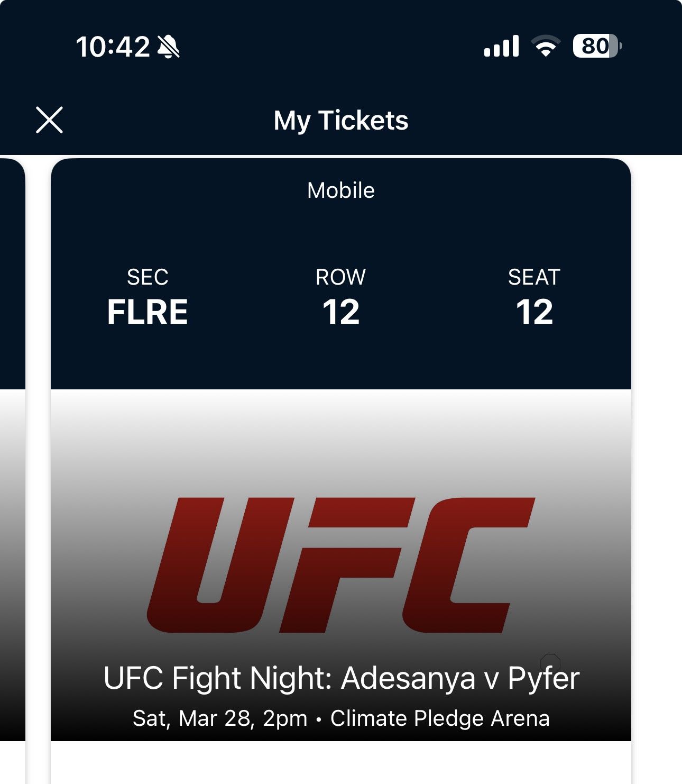Viewport: 682px width, 784px height.
Task: Show the previous ticket card on left edge
Action: 12,450
